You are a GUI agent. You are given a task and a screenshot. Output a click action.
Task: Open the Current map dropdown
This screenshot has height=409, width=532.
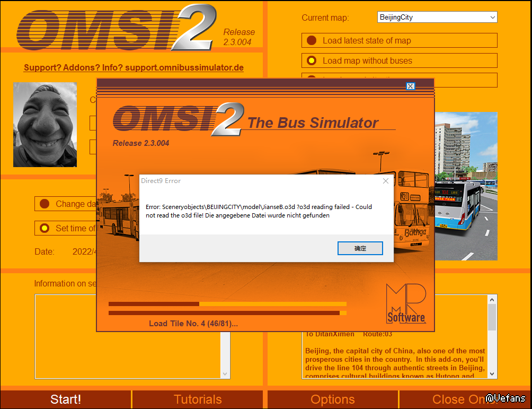[x=437, y=18]
